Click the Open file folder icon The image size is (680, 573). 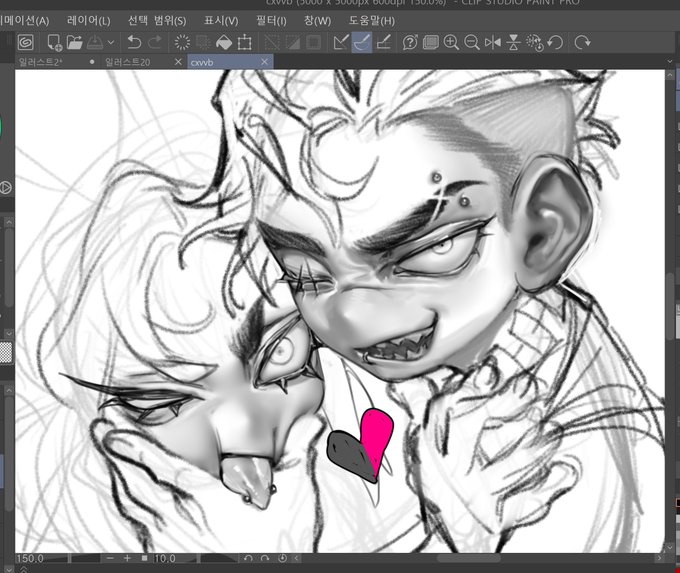pyautogui.click(x=74, y=43)
